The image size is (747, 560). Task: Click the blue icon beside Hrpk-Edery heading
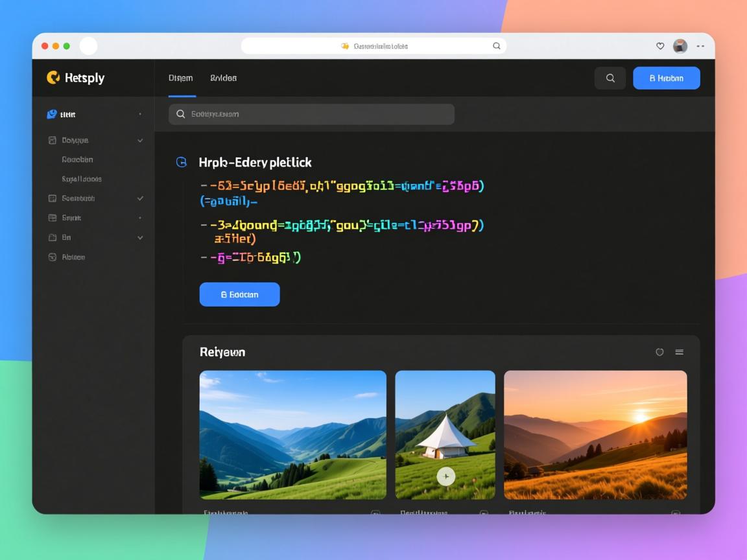click(x=182, y=162)
